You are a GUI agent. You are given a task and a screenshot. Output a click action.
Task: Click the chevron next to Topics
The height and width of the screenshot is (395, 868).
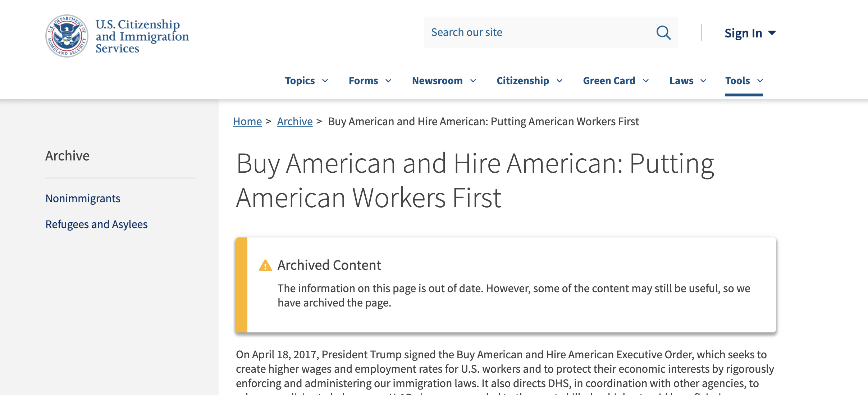pyautogui.click(x=325, y=81)
